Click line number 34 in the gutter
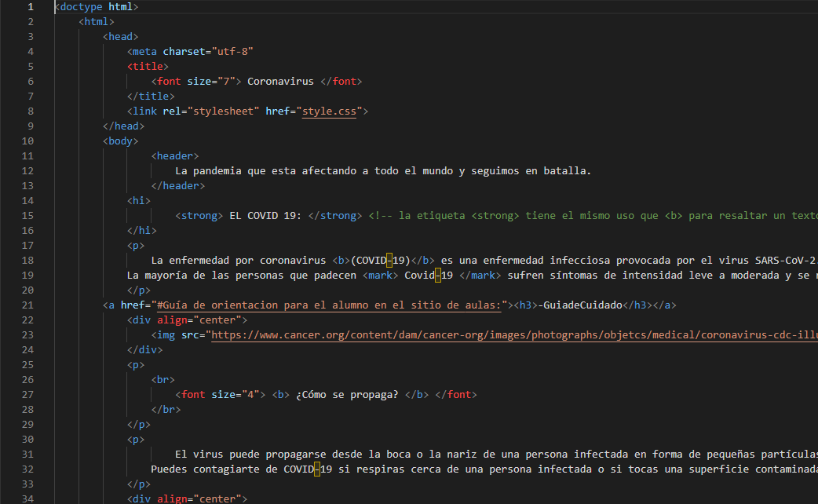This screenshot has width=818, height=504. click(27, 499)
